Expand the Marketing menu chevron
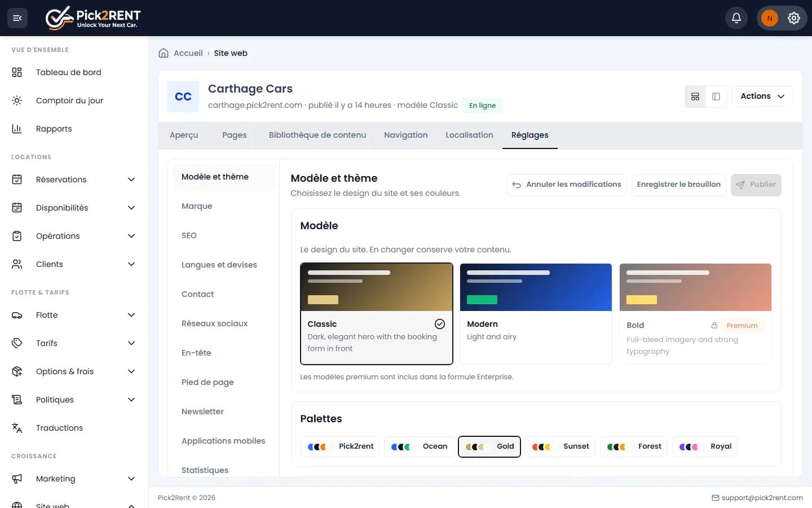 [x=131, y=479]
